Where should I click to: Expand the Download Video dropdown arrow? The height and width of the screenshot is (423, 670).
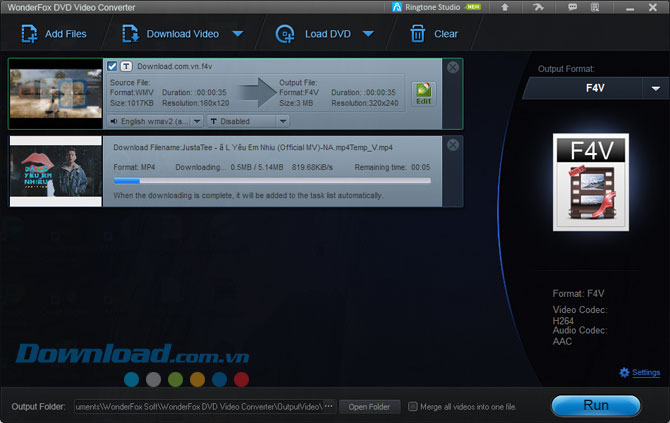tap(238, 34)
